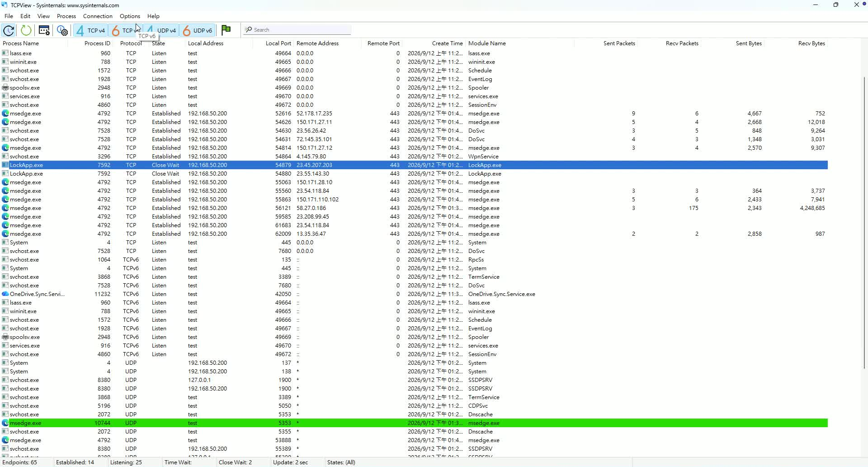
Task: Click the msedge icon on local port 55863 row
Action: tap(5, 200)
